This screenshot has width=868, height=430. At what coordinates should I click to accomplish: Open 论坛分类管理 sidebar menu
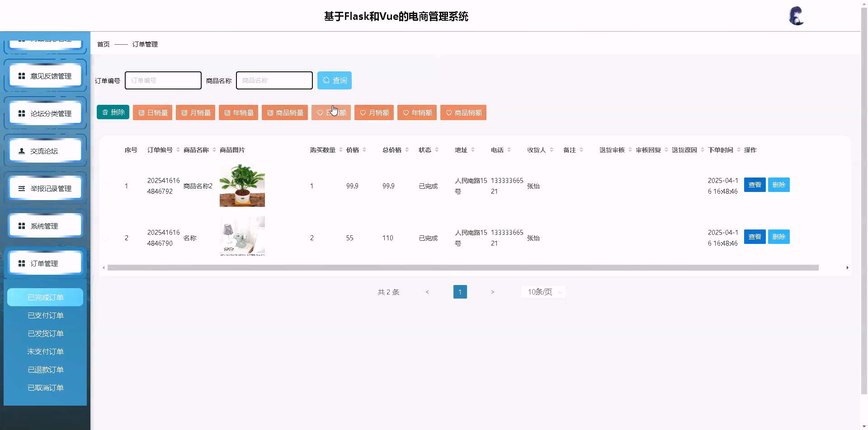(x=45, y=113)
